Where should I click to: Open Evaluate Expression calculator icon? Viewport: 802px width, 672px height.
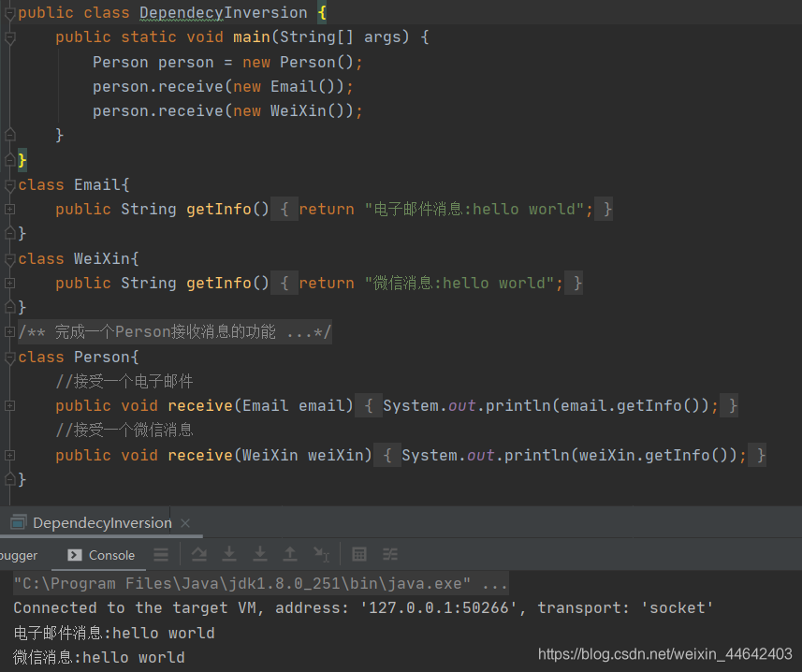click(x=359, y=554)
